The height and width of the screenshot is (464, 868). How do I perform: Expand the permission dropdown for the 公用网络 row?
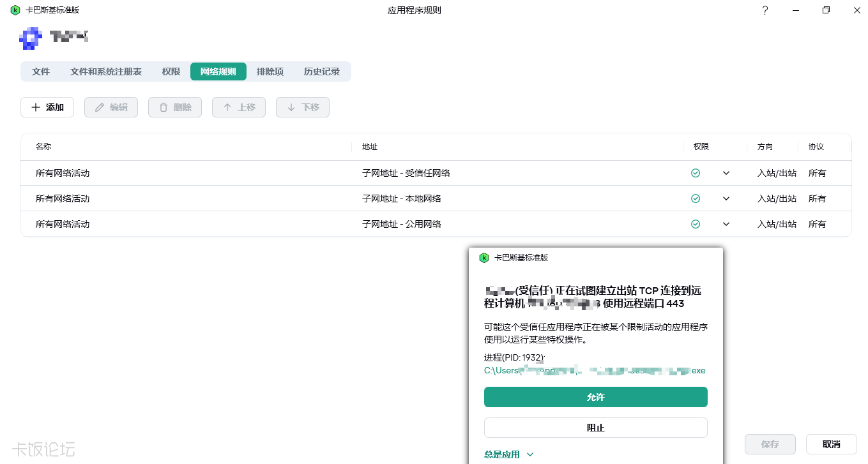(x=726, y=224)
